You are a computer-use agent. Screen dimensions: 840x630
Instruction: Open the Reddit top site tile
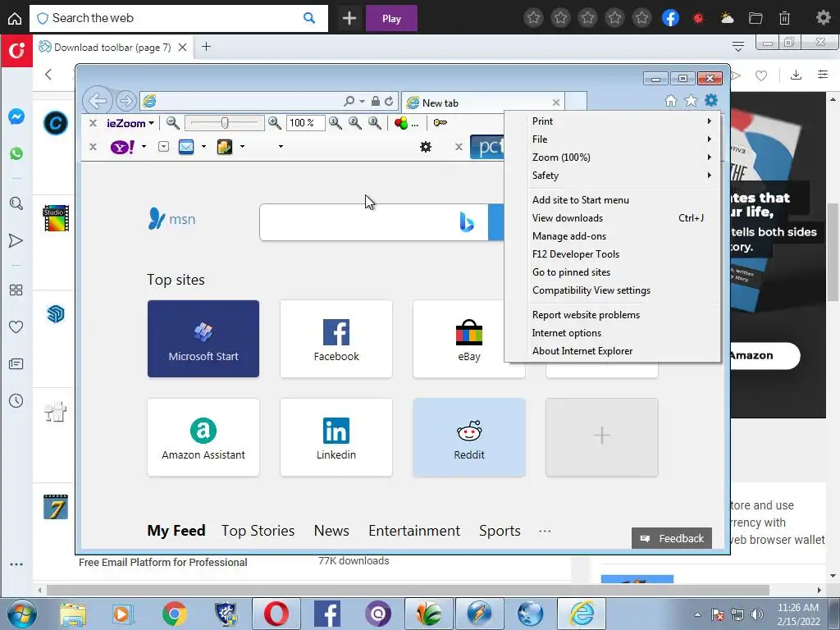coord(468,437)
